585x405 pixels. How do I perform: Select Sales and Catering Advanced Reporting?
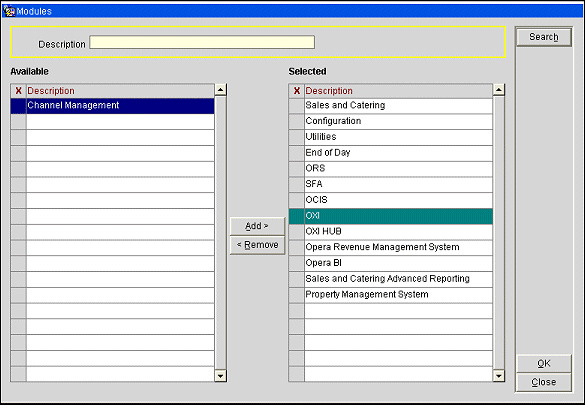click(398, 279)
